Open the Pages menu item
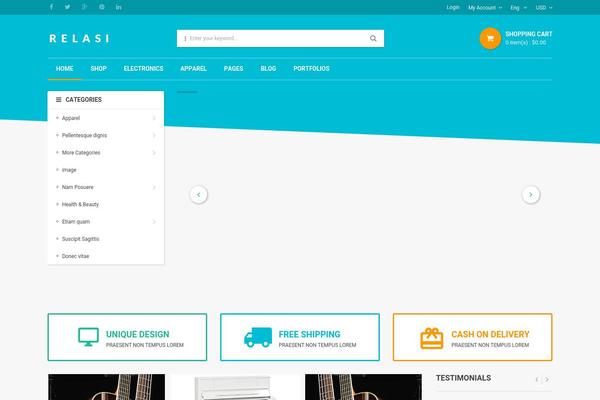 coord(233,69)
